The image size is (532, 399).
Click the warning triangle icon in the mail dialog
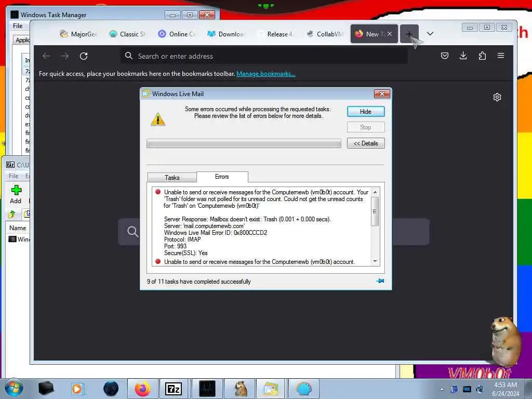pos(158,119)
